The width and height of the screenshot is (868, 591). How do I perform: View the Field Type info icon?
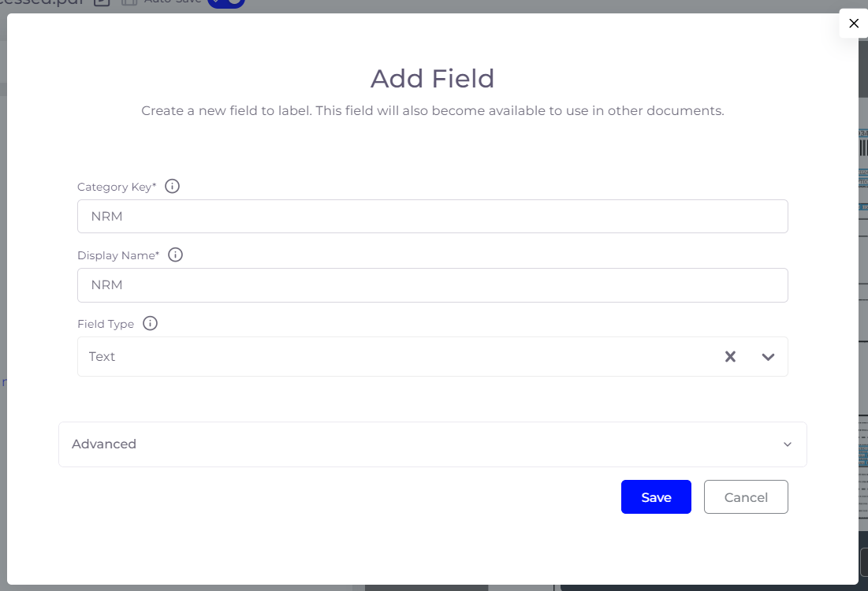point(150,323)
